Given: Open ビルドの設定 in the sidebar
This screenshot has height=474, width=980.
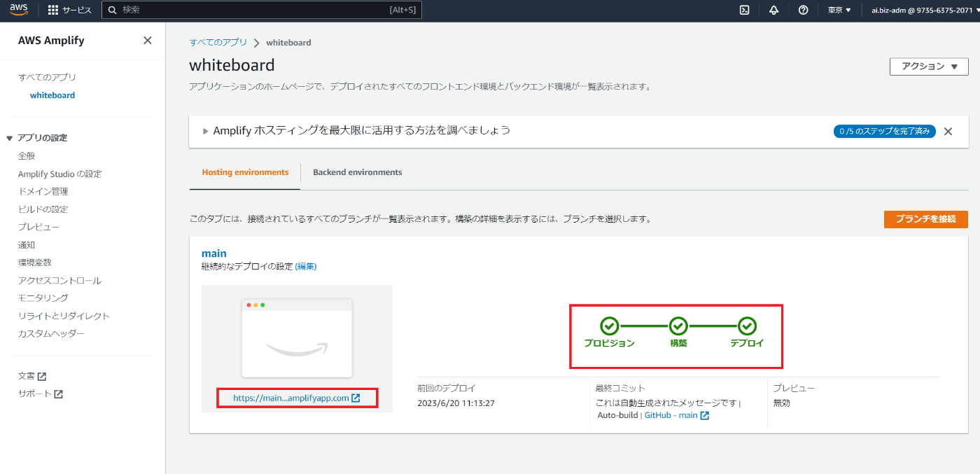Looking at the screenshot, I should pos(43,209).
